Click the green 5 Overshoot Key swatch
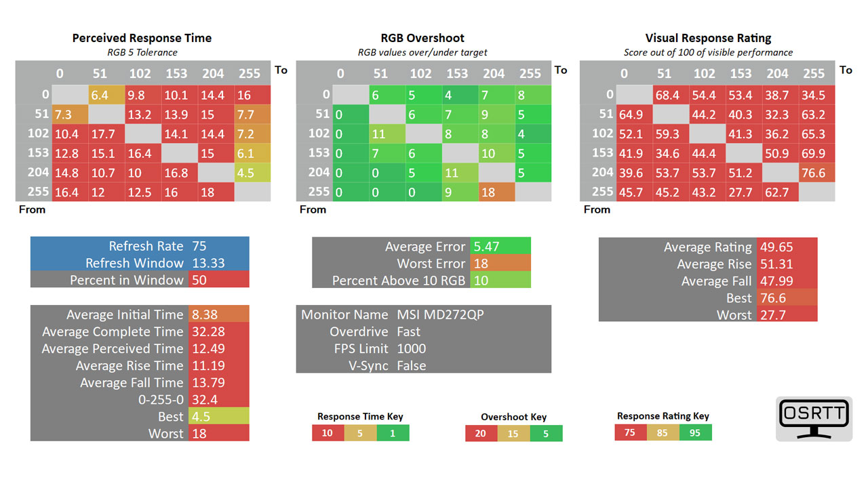Image resolution: width=868 pixels, height=488 pixels. (546, 433)
